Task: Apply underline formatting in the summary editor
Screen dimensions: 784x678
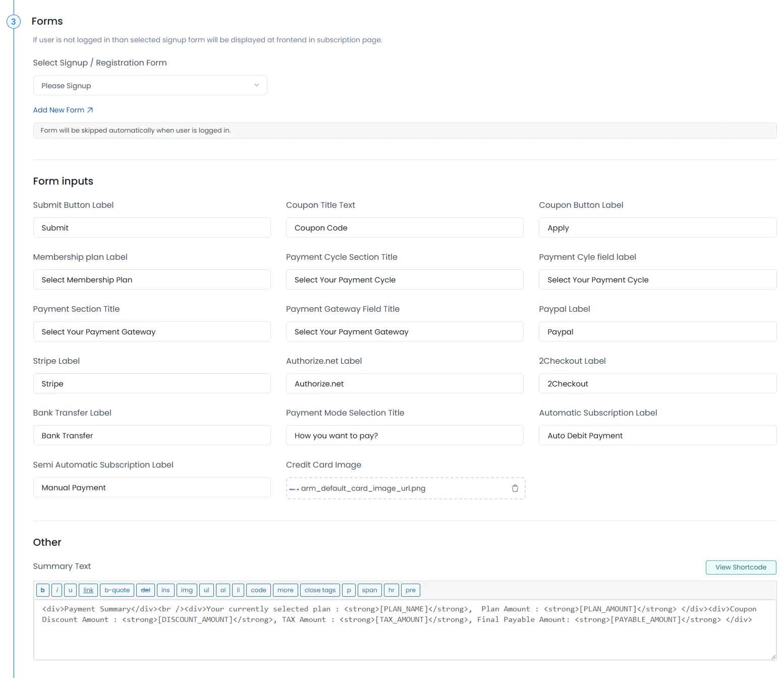Action: click(x=71, y=590)
